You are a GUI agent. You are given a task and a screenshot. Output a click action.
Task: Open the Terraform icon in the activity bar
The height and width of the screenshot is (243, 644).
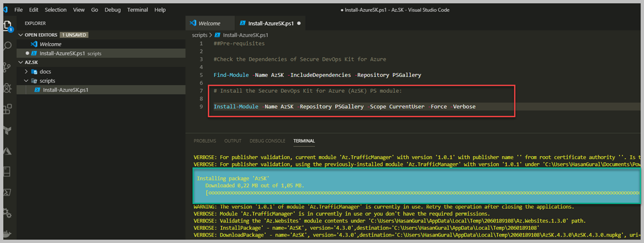7,131
